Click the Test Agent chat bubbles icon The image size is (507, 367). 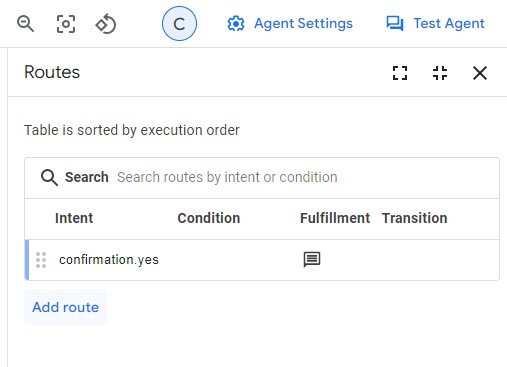395,24
